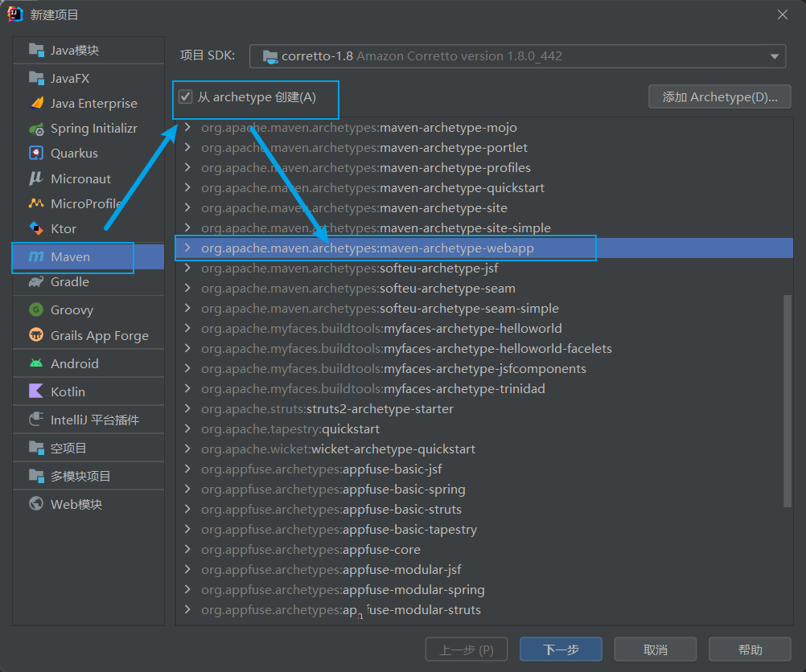Expand struts2-archetype-starter chevron

tap(187, 409)
